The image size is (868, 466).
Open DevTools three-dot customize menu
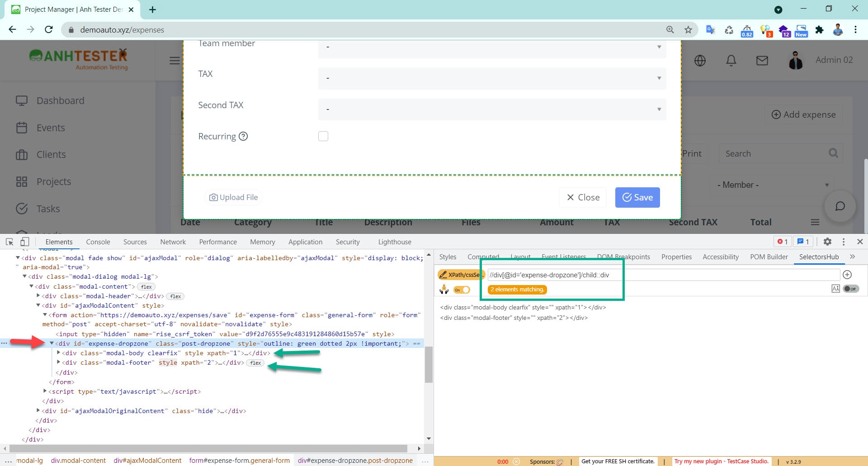(844, 242)
